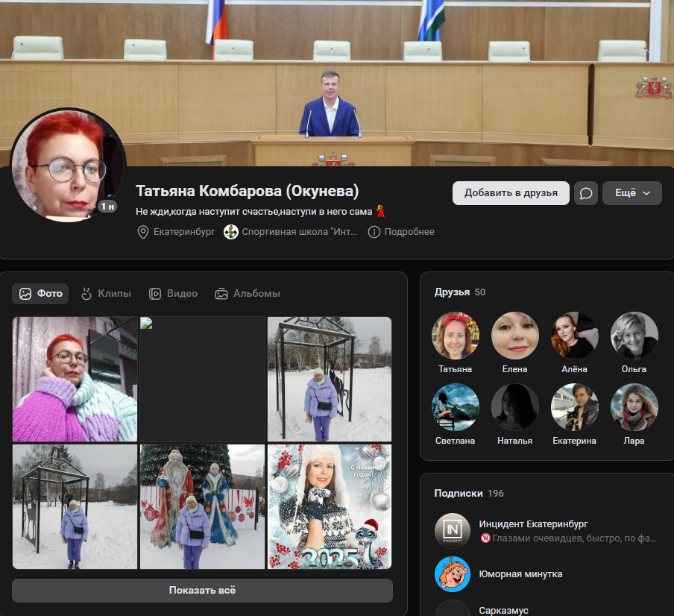Open the Инцидент Екатеринбург subscription name
Image resolution: width=674 pixels, height=616 pixels.
(x=533, y=524)
